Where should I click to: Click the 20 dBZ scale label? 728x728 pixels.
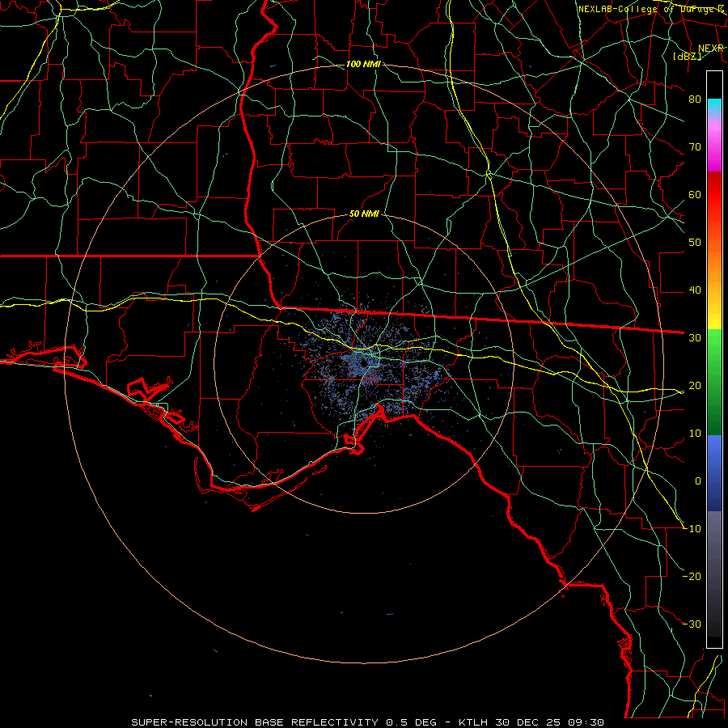pyautogui.click(x=695, y=386)
